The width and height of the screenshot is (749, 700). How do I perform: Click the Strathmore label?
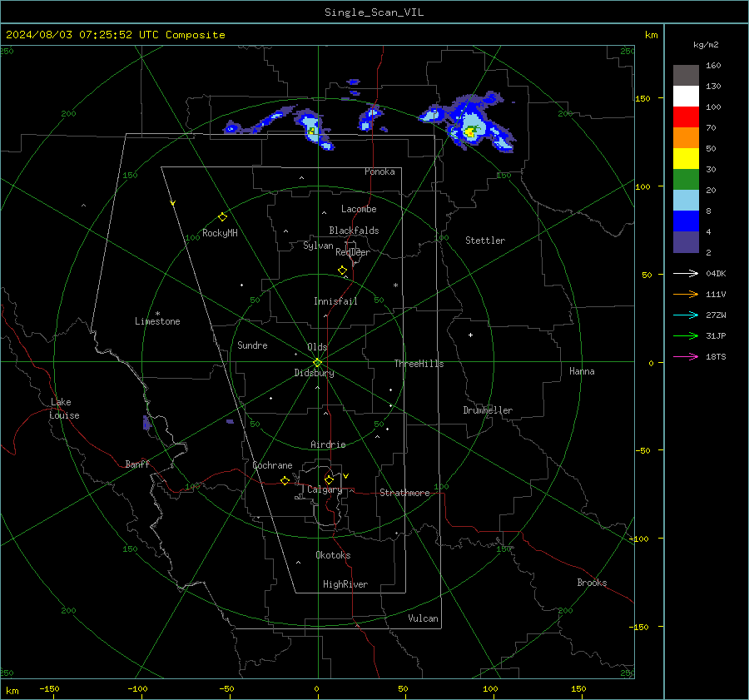click(x=404, y=493)
